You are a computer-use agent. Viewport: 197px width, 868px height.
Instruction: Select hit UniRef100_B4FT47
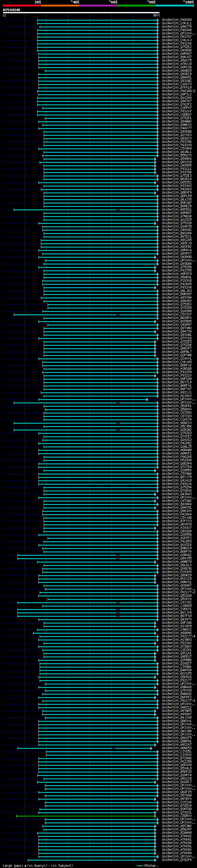177,389
